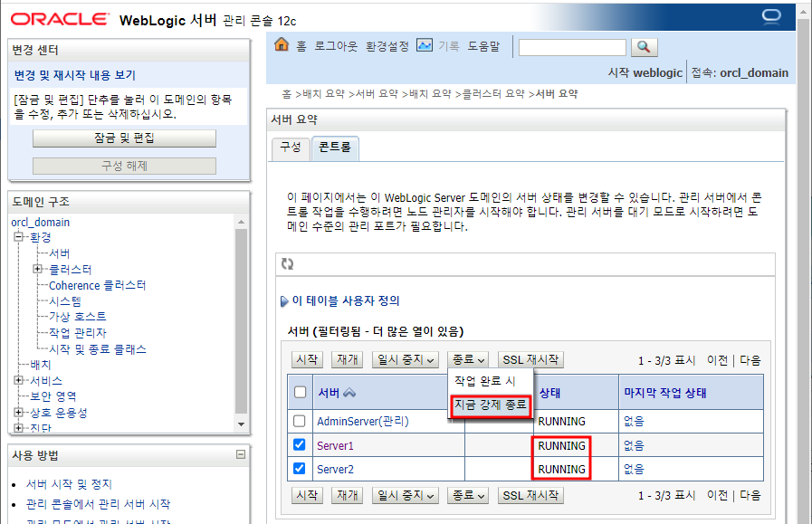812x524 pixels.
Task: Click the 구성 해제 button
Action: 124,167
